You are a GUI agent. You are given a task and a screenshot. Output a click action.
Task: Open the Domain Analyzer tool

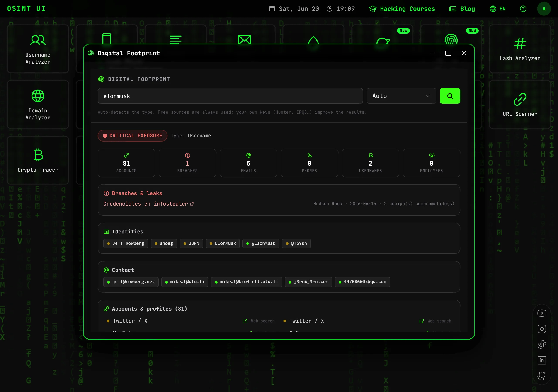tap(38, 105)
